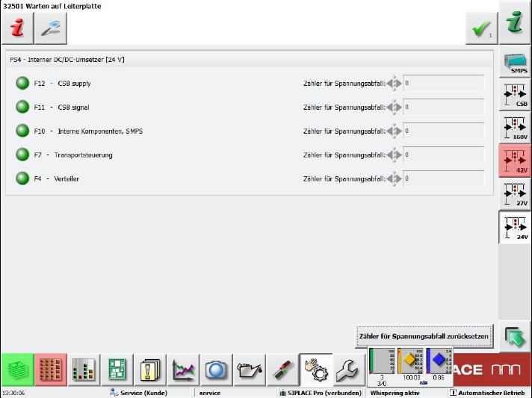Click the SIPLACE logo banner
Viewport: 532px width, 398px height.
coord(492,370)
